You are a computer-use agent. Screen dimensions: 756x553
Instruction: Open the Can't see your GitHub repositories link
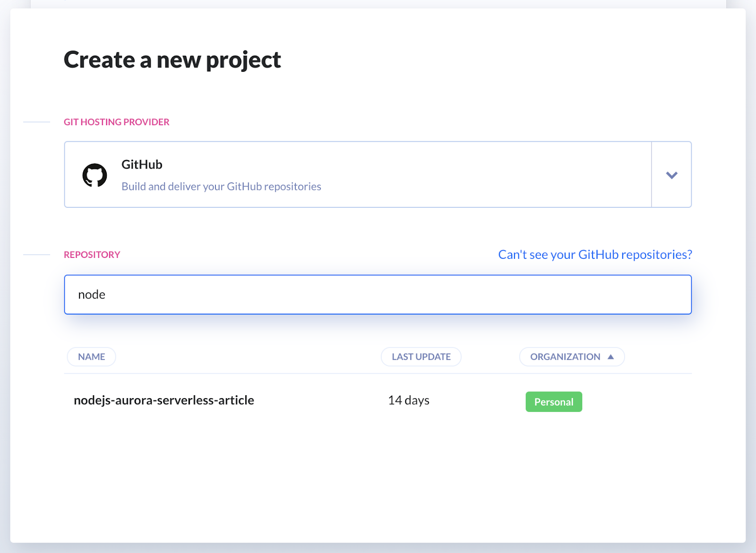click(595, 255)
